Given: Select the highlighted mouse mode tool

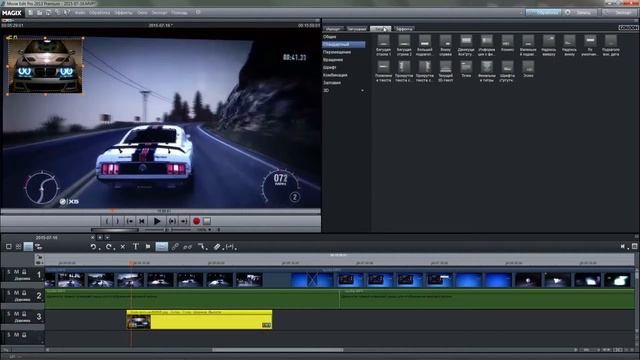Looking at the screenshot, I should coord(162,247).
